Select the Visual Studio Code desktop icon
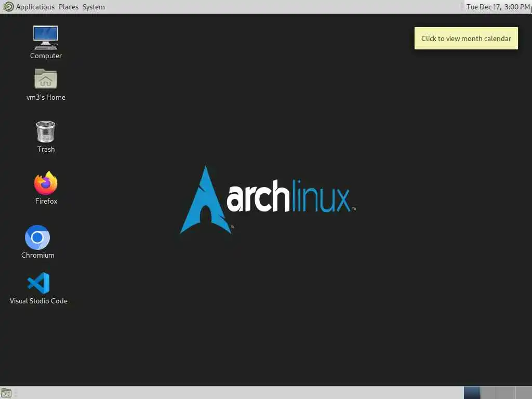The image size is (532, 399). pyautogui.click(x=38, y=283)
